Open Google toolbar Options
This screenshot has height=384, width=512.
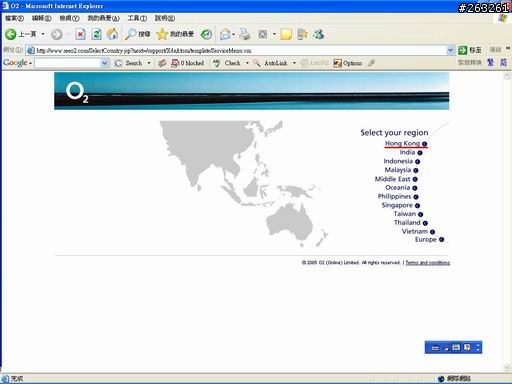(348, 63)
